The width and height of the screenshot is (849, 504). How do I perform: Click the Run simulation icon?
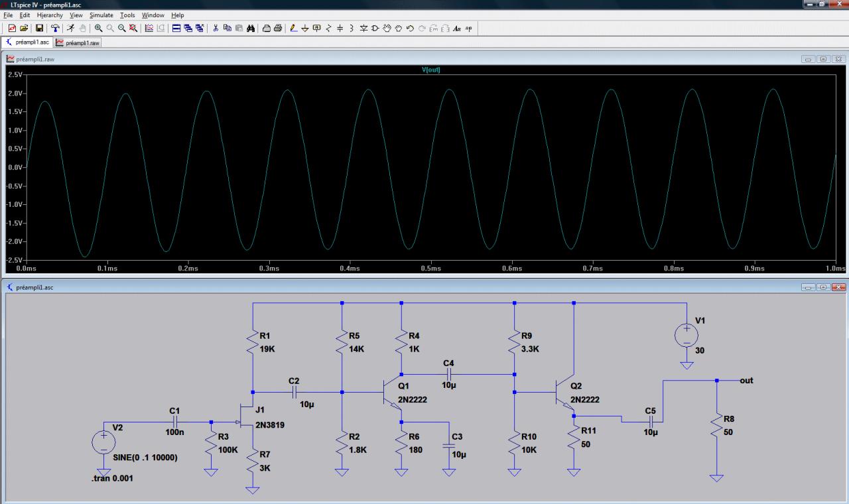tap(70, 28)
